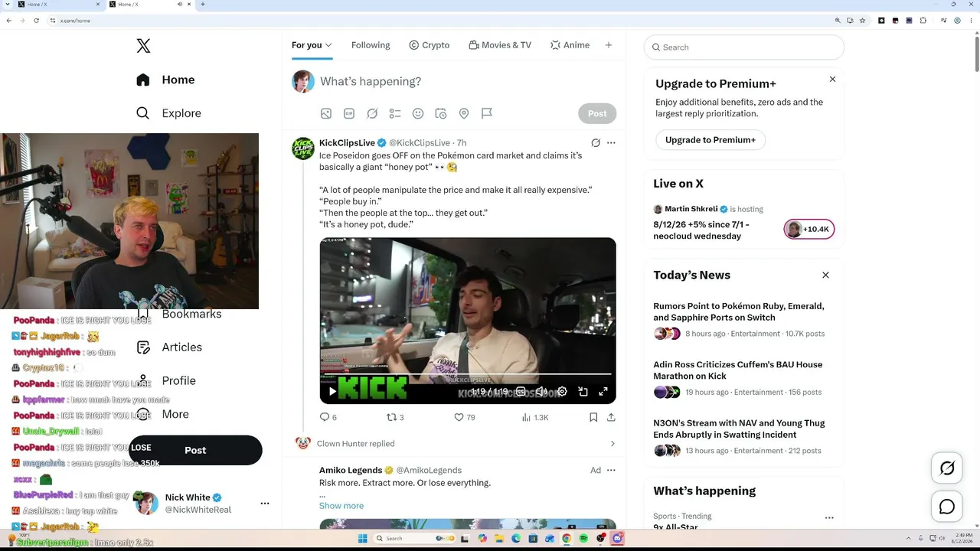The image size is (980, 551).
Task: Switch to the Anime tab
Action: coord(570,45)
